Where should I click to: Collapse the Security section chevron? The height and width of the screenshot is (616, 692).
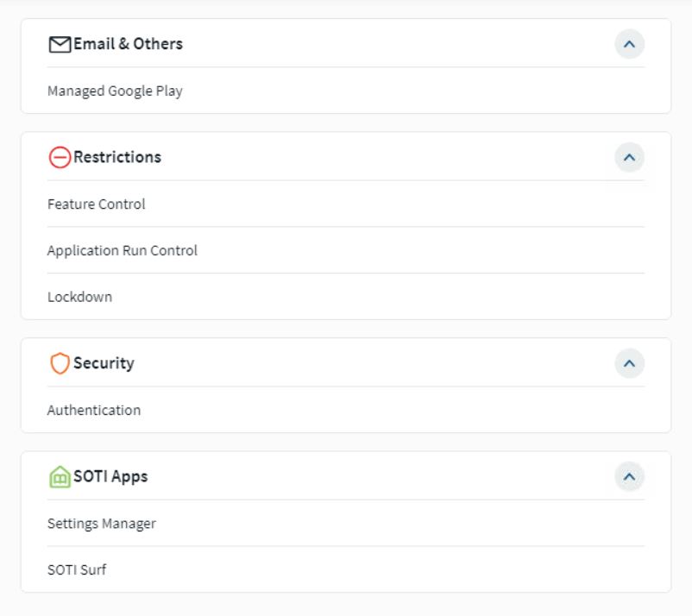(x=629, y=364)
